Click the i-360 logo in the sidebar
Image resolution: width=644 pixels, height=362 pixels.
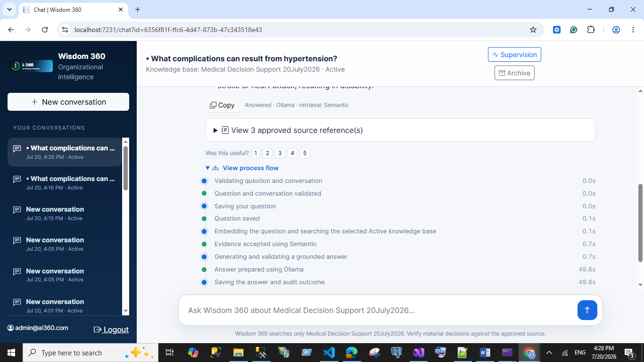[x=32, y=66]
